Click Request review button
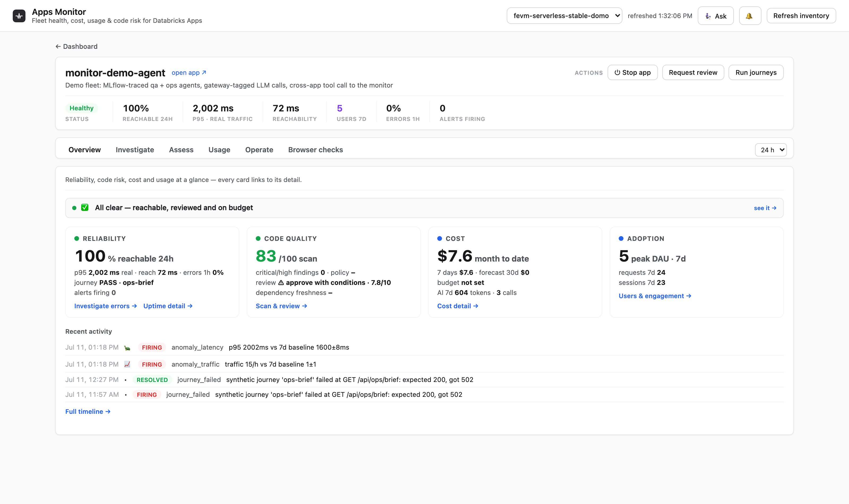Screen dimensions: 849x504 click(693, 73)
